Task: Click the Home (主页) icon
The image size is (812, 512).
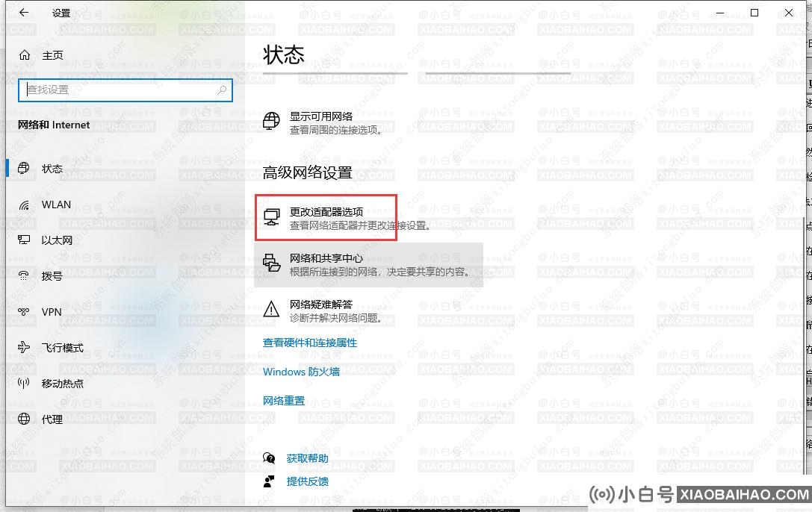Action: click(25, 55)
